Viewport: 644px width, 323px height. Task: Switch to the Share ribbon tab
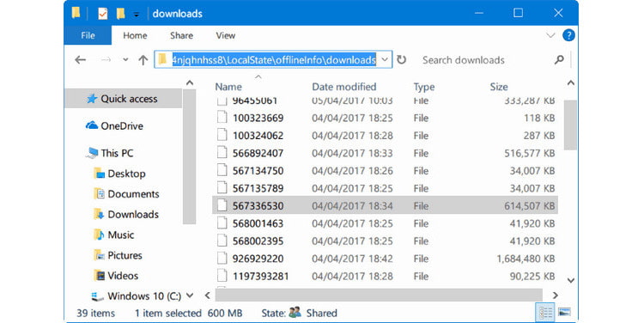pyautogui.click(x=181, y=35)
